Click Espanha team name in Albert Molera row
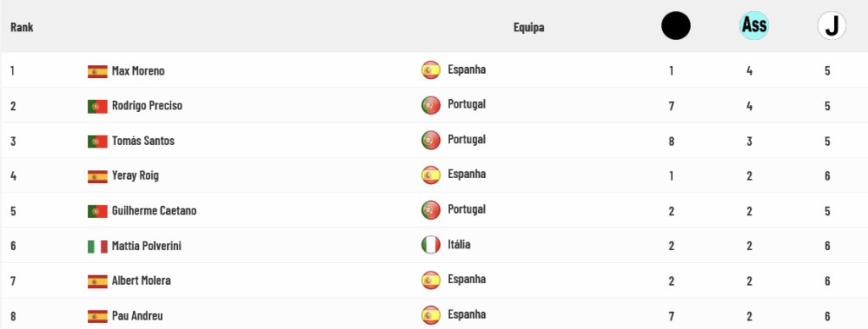This screenshot has height=329, width=868. (467, 279)
